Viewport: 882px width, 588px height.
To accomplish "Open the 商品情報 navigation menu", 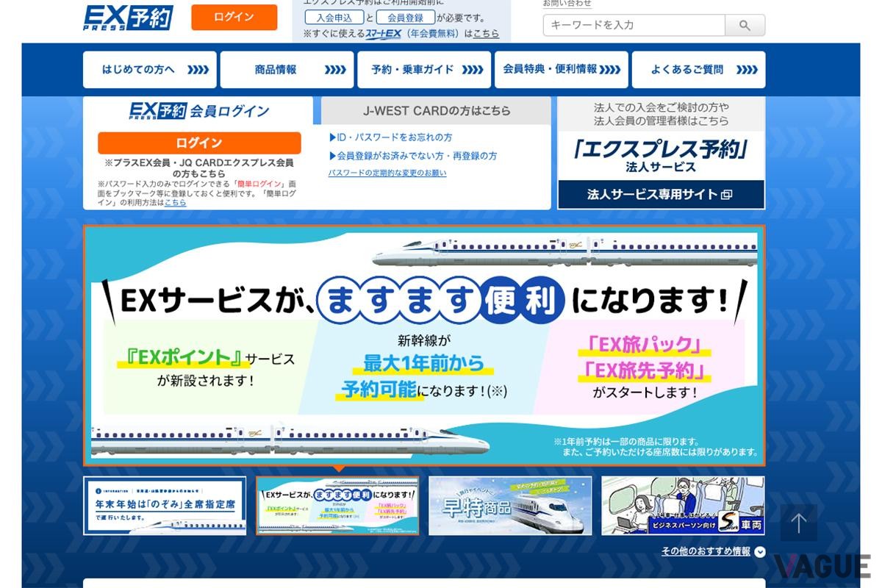I will click(x=286, y=69).
